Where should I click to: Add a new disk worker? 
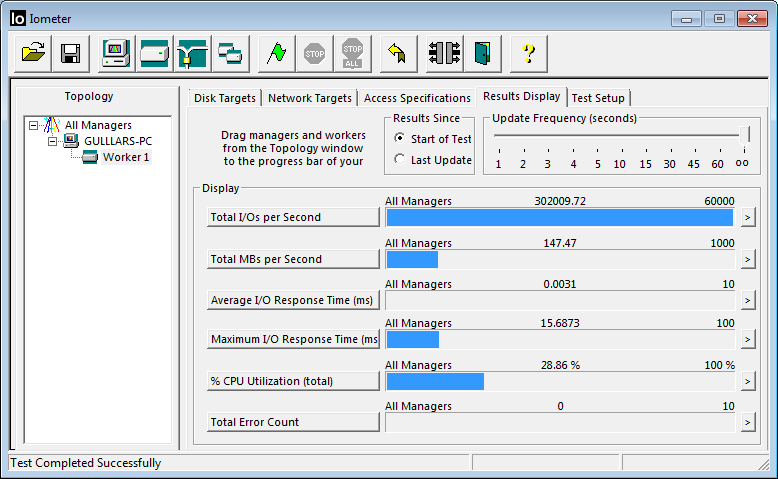[x=154, y=54]
